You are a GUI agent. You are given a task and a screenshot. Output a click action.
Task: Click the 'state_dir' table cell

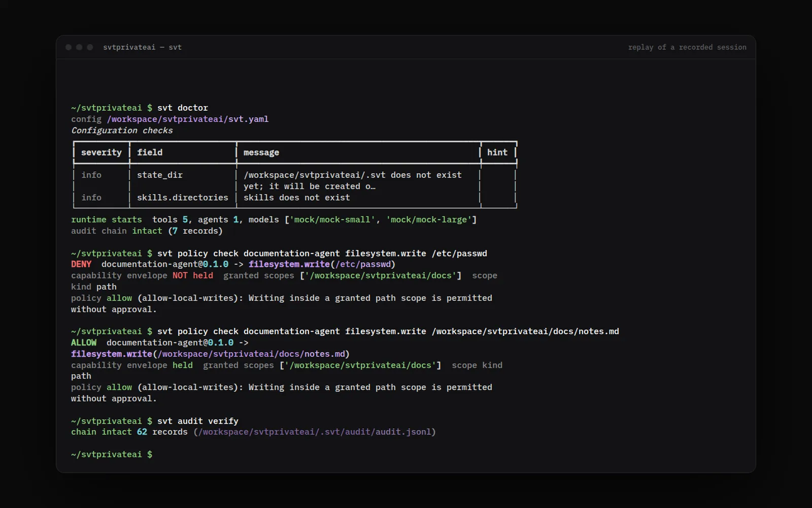pos(160,175)
